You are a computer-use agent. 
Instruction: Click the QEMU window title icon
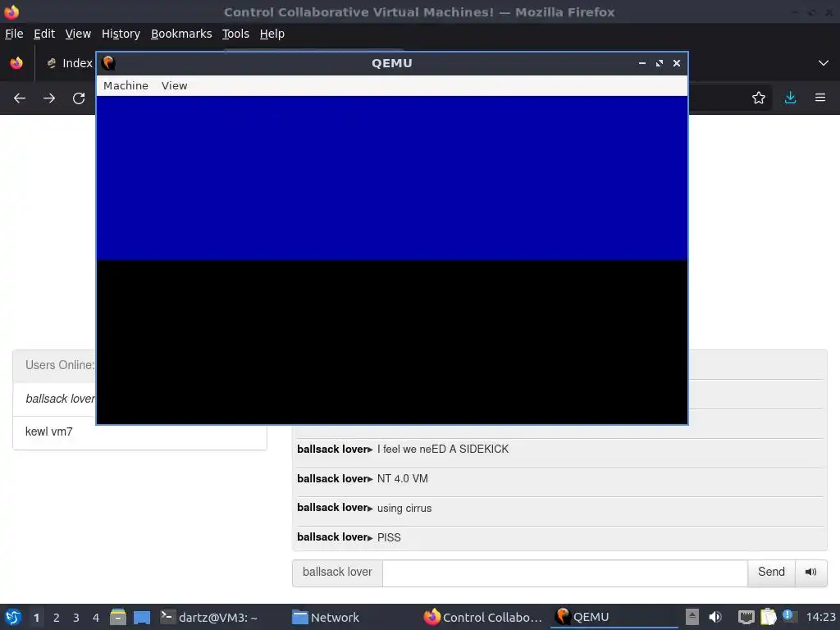tap(109, 63)
